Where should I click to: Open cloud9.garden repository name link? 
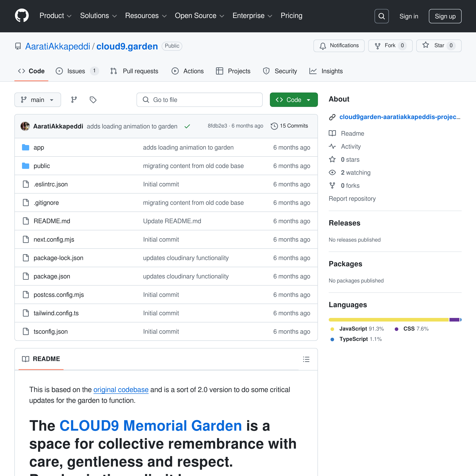click(x=127, y=46)
